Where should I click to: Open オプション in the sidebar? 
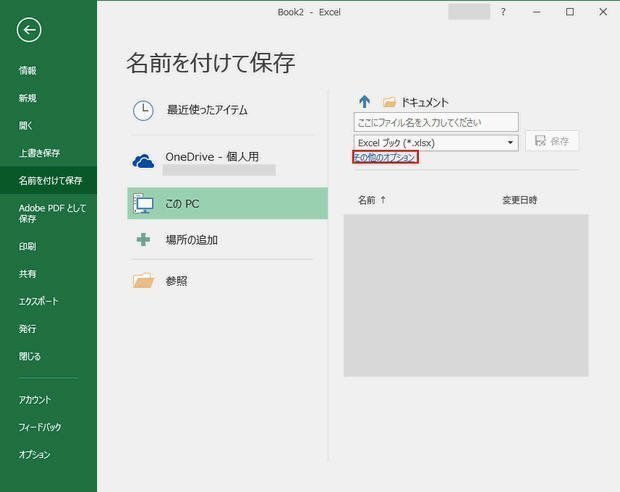(x=34, y=455)
